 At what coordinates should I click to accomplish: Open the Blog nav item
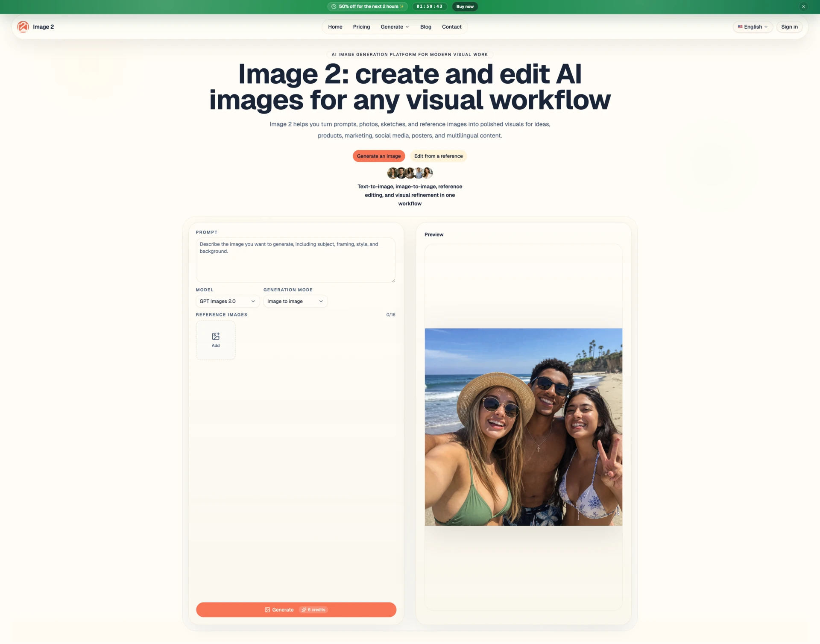pyautogui.click(x=425, y=27)
